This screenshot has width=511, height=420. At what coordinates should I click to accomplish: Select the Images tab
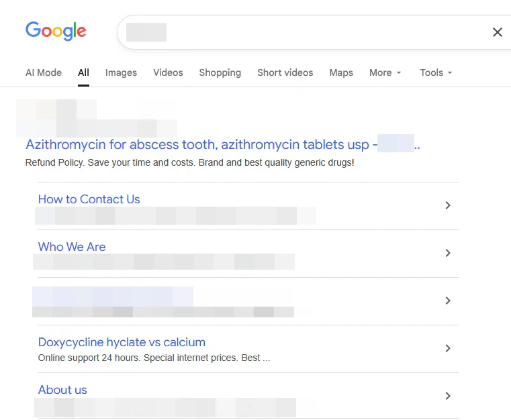121,72
